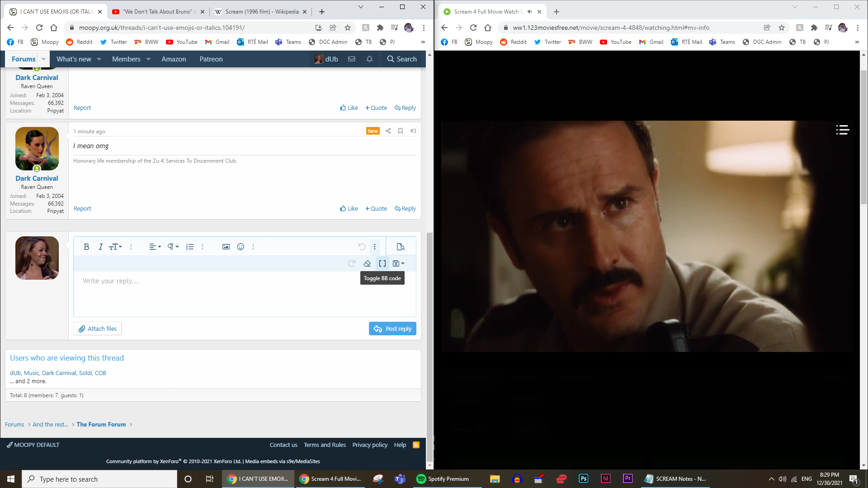Screen dimensions: 868x488
Task: Open the video player playlist menu icon
Action: tap(843, 130)
